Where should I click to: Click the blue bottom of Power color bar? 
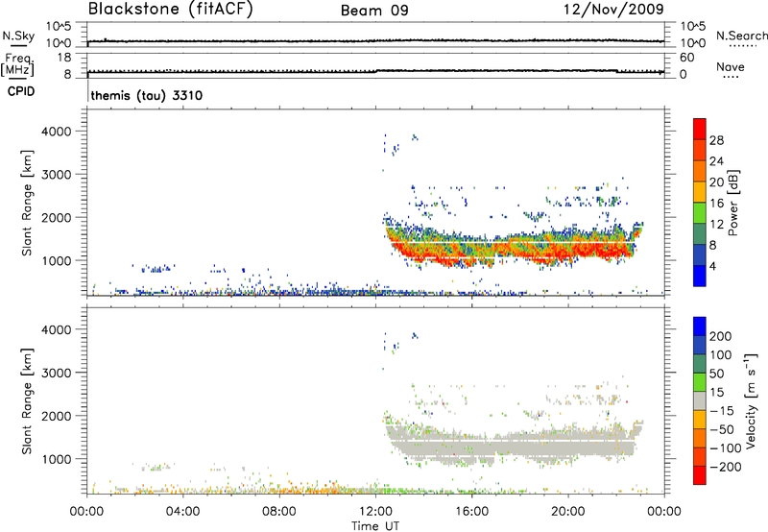(700, 276)
